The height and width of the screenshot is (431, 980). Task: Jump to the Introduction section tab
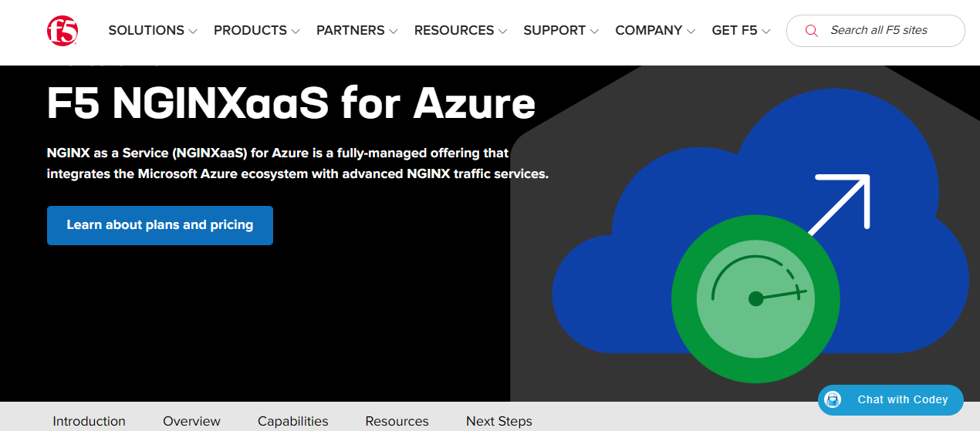tap(89, 421)
